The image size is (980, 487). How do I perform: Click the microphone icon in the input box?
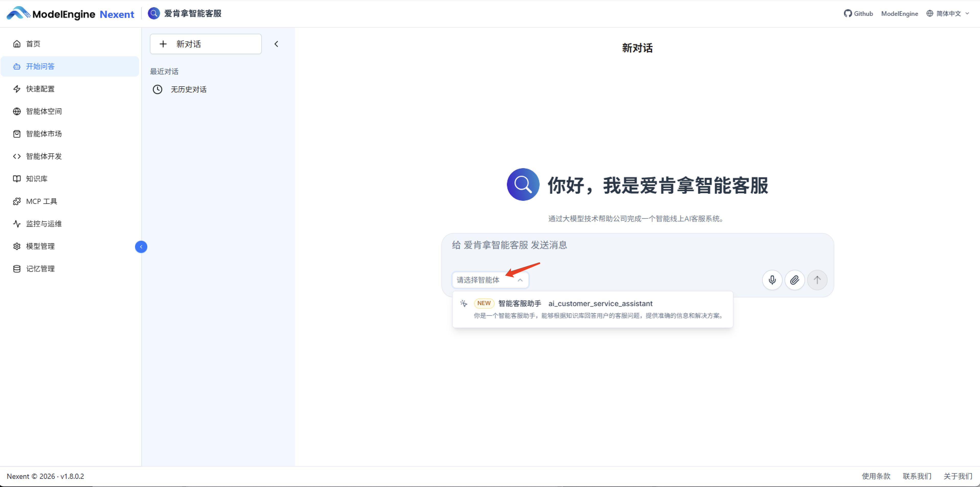click(772, 280)
